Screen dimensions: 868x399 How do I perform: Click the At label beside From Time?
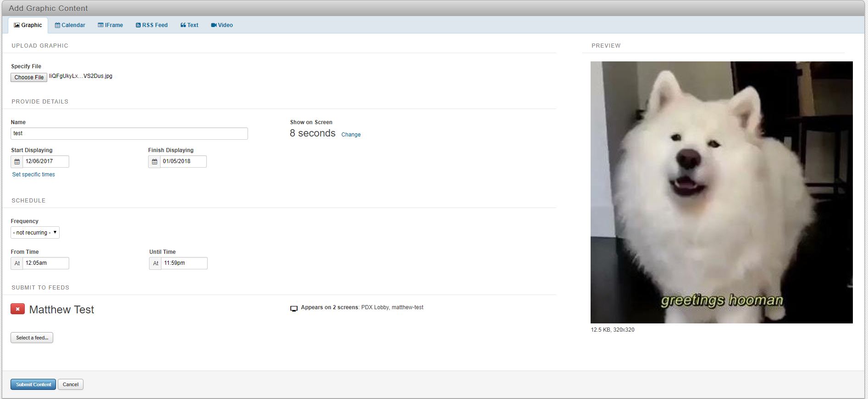coord(17,263)
